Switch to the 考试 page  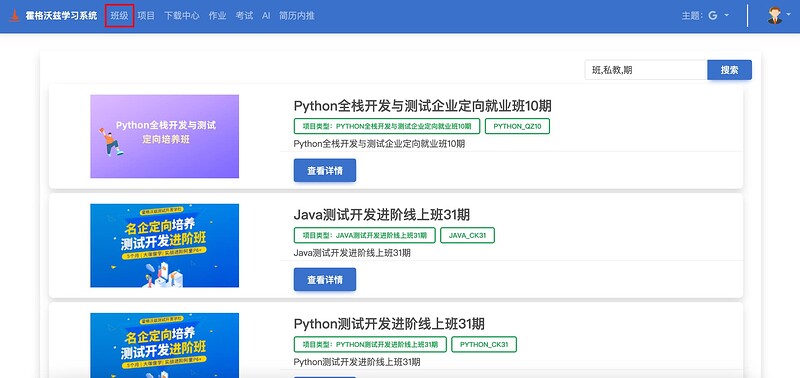244,16
